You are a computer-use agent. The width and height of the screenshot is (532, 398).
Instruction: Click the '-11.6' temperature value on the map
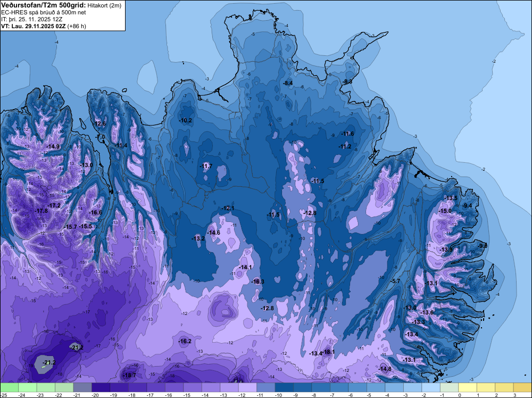point(348,134)
